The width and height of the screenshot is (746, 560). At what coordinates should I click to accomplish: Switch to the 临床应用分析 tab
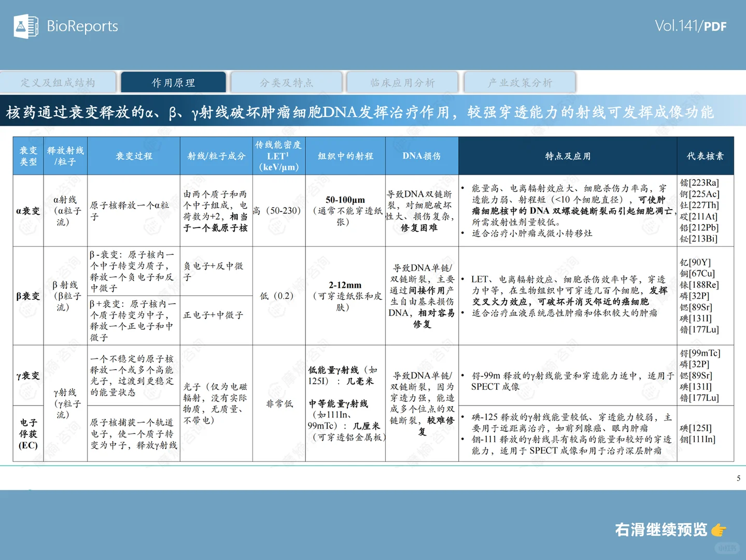click(x=402, y=82)
